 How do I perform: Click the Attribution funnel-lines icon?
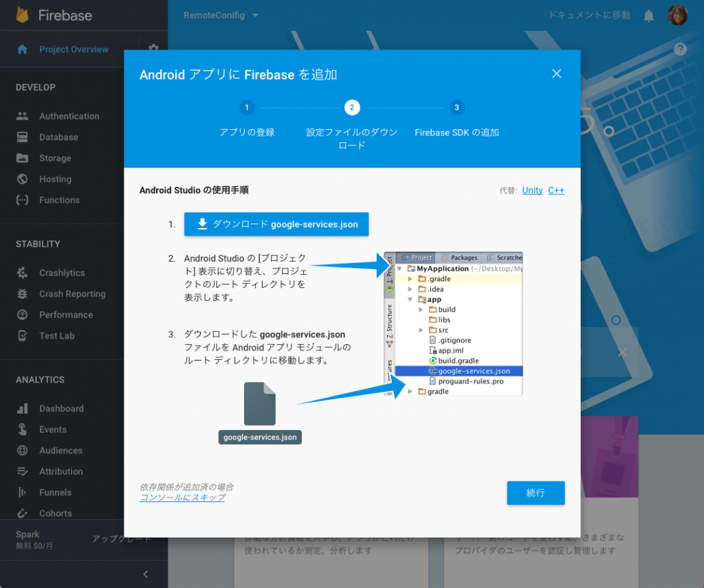(x=22, y=471)
